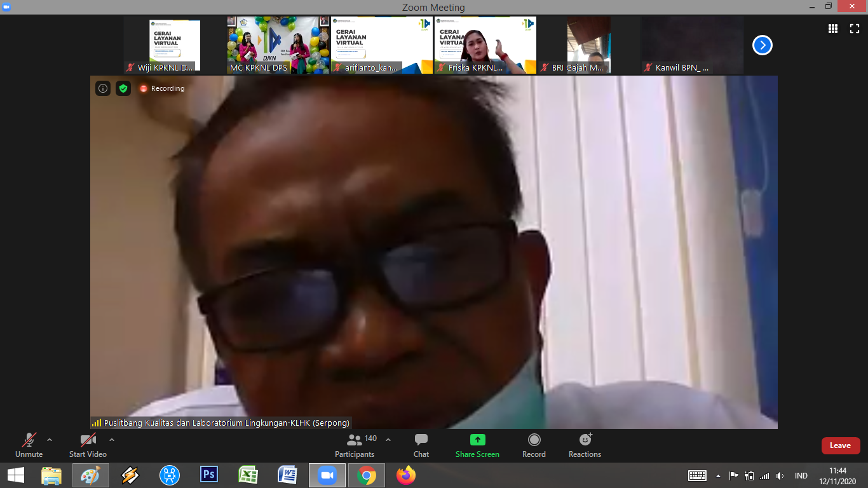Open Google Chrome from the taskbar
The height and width of the screenshot is (488, 868).
pyautogui.click(x=366, y=475)
